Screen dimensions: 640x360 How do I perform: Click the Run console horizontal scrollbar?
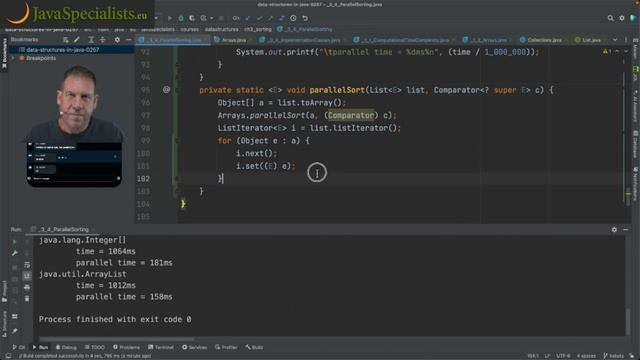pyautogui.click(x=116, y=339)
